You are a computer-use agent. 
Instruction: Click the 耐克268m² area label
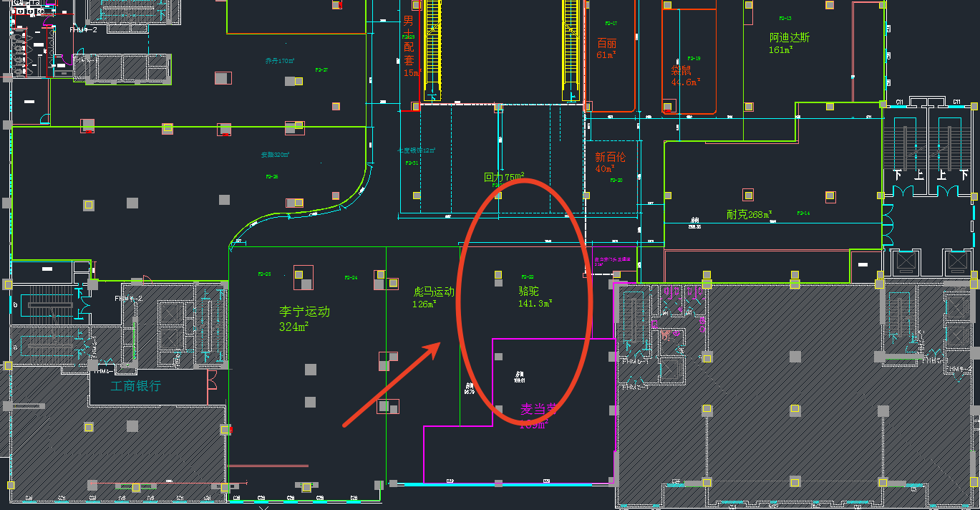[749, 214]
